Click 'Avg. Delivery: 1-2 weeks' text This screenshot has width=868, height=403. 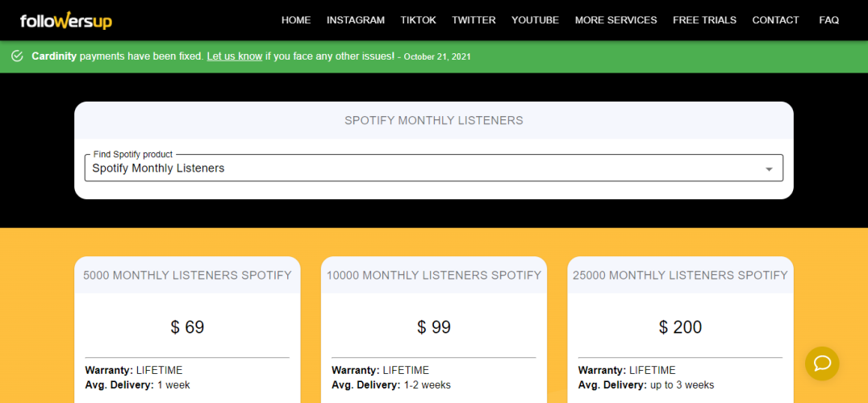(x=391, y=384)
